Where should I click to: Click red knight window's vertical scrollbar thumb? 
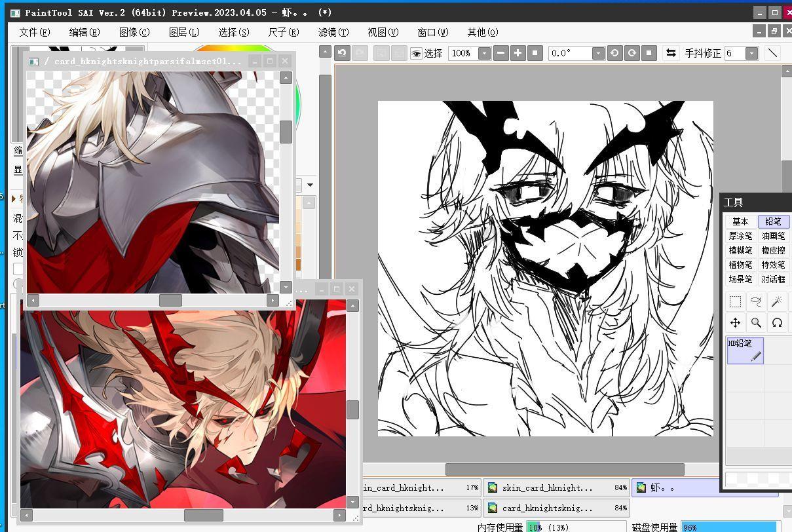coord(352,410)
